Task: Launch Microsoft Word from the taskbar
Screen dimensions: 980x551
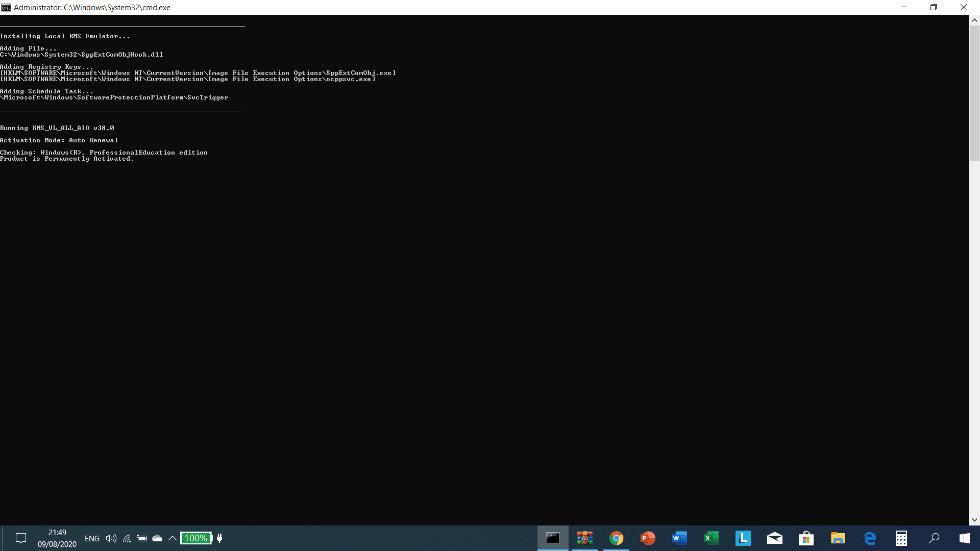Action: tap(679, 538)
